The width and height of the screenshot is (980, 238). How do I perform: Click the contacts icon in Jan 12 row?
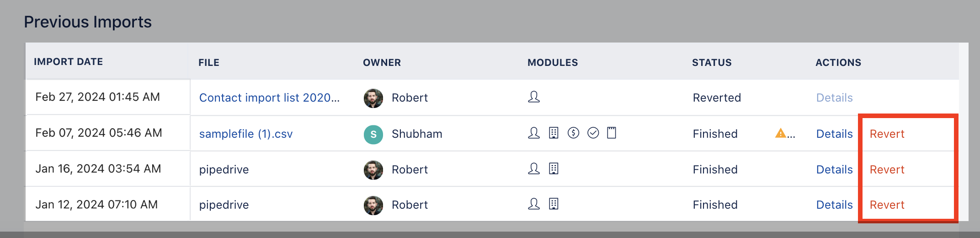(x=534, y=204)
